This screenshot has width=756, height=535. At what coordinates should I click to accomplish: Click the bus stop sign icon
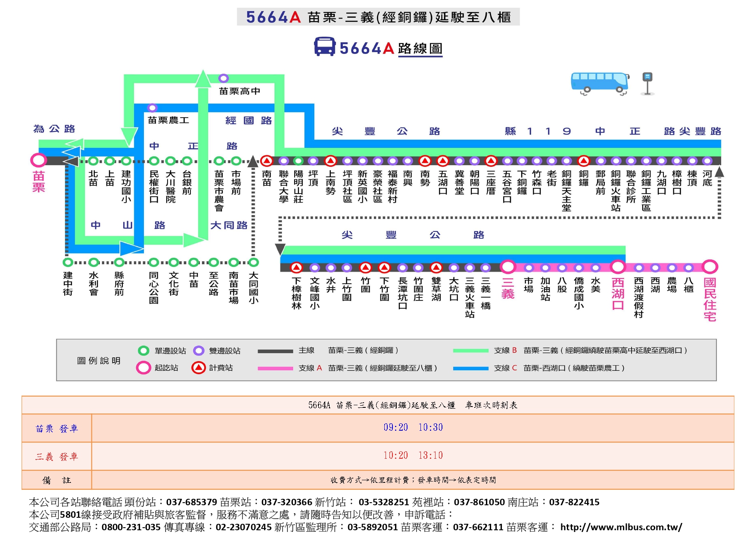click(x=647, y=83)
